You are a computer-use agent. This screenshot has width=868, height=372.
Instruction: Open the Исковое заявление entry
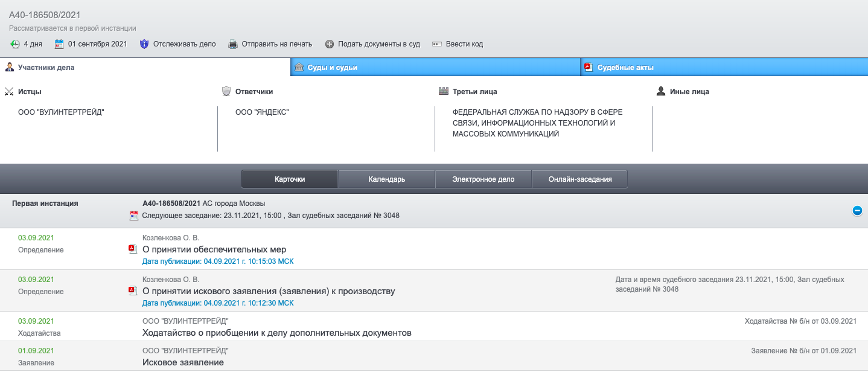click(183, 362)
